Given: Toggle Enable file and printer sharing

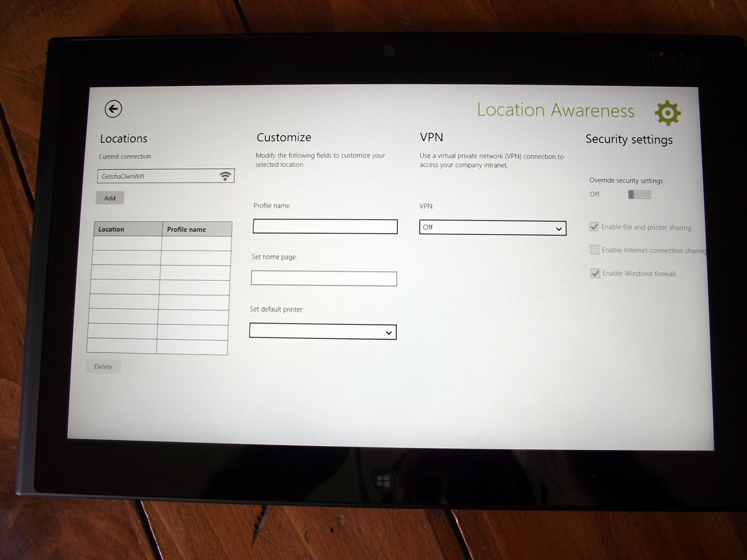Looking at the screenshot, I should (594, 227).
